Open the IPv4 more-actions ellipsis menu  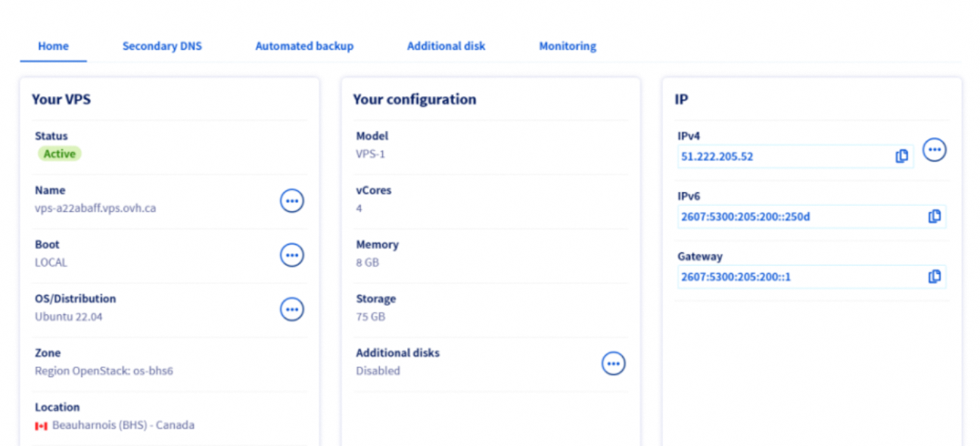(x=935, y=150)
